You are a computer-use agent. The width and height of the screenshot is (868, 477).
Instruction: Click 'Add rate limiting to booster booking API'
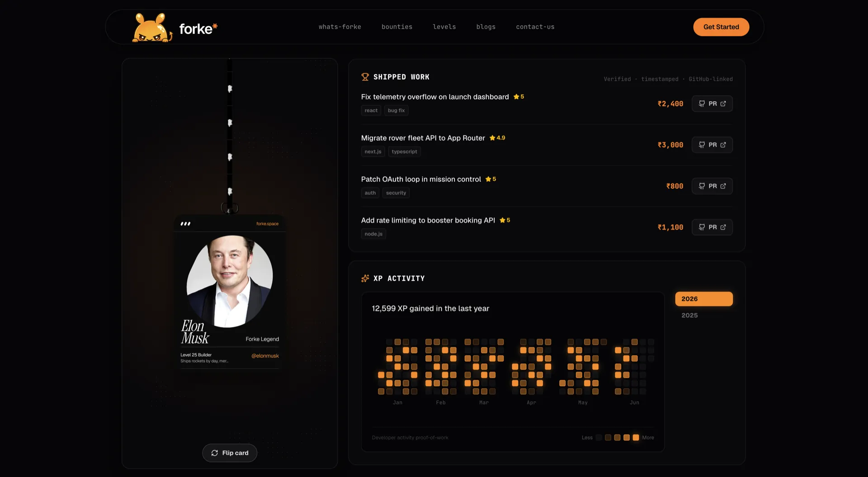(x=428, y=220)
